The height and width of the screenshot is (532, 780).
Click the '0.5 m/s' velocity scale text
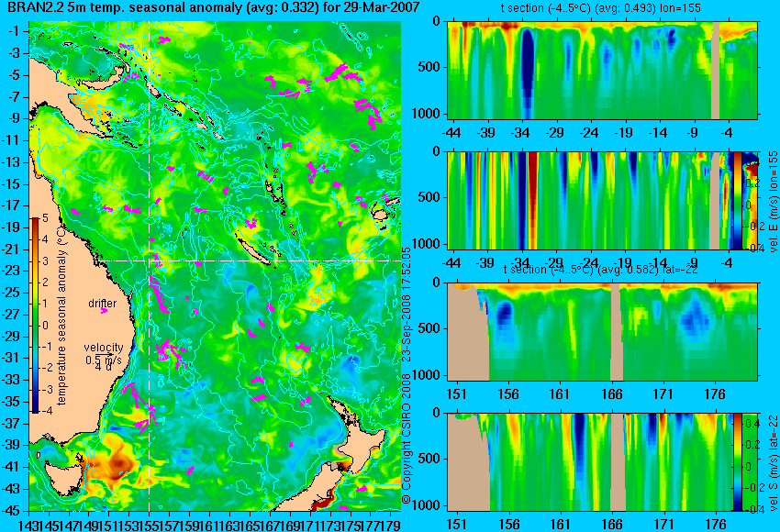[103, 360]
